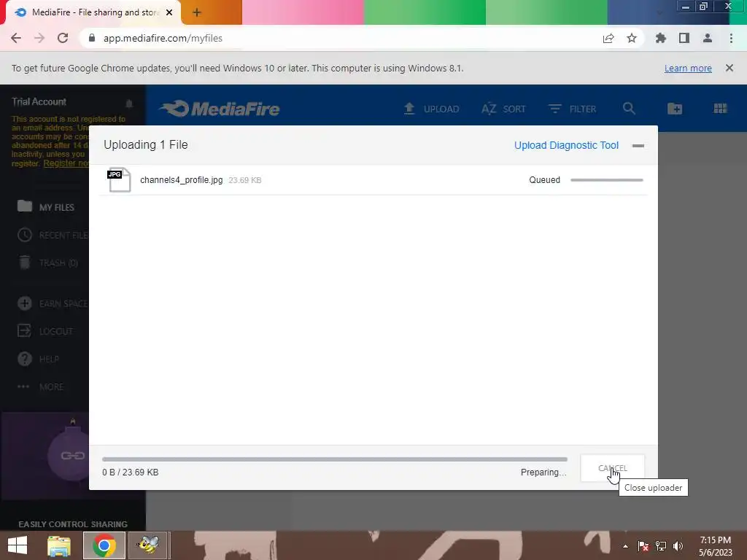This screenshot has height=560, width=747.
Task: Open the Sort options
Action: [503, 109]
